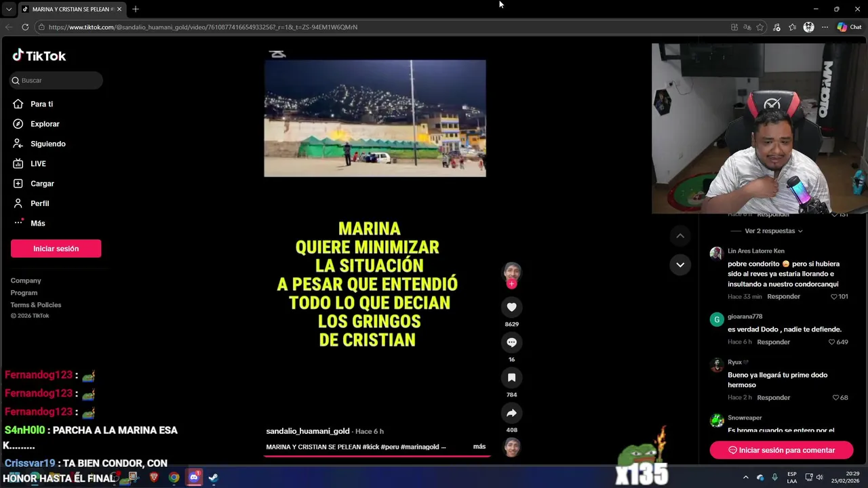Expand the Program footer link
The width and height of the screenshot is (868, 488).
pos(24,293)
